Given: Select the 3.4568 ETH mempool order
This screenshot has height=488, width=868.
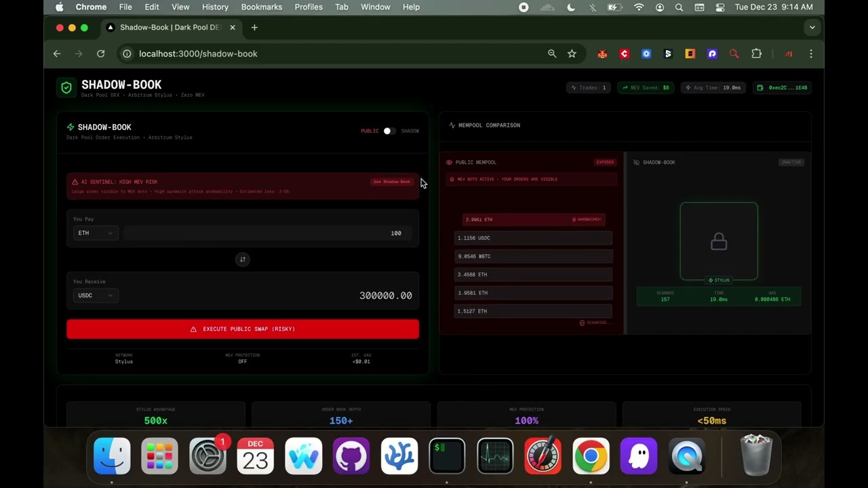Looking at the screenshot, I should pos(533,274).
